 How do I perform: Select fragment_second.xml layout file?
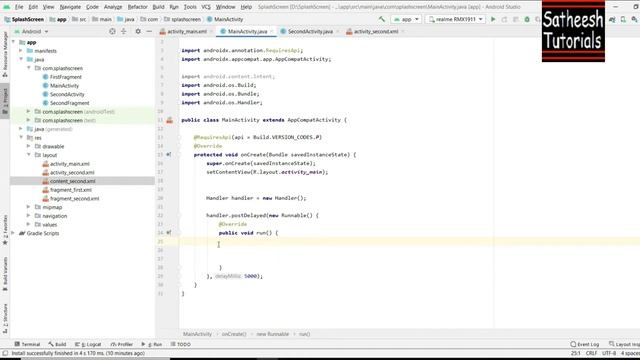74,198
